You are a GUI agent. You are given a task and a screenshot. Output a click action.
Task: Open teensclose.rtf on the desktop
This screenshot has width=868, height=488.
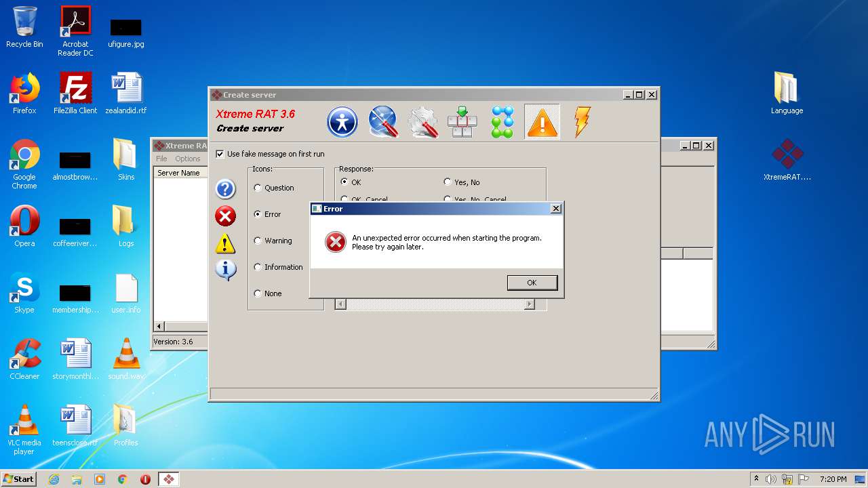tap(75, 426)
